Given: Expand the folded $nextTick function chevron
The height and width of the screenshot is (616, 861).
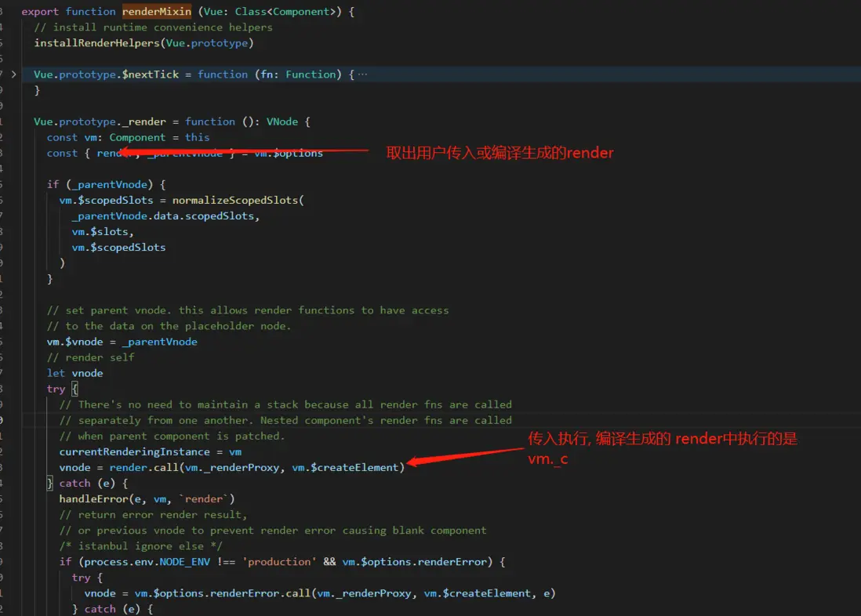Looking at the screenshot, I should pos(14,74).
